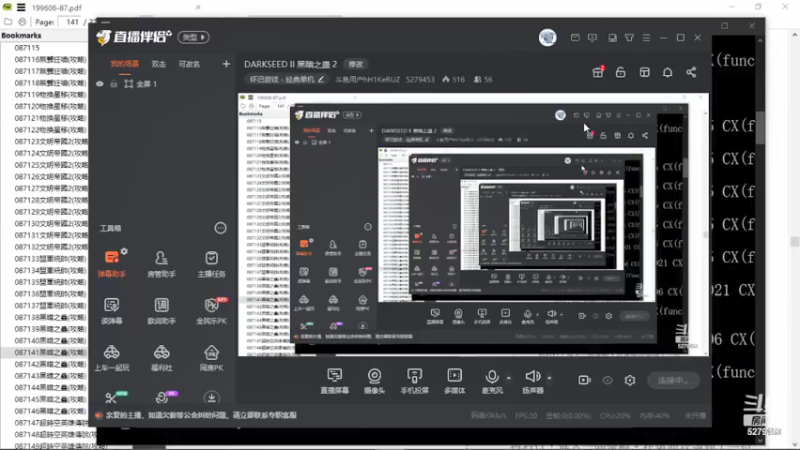800x450 pixels.
Task: Click the page number field in the PDF viewer
Action: coord(71,22)
